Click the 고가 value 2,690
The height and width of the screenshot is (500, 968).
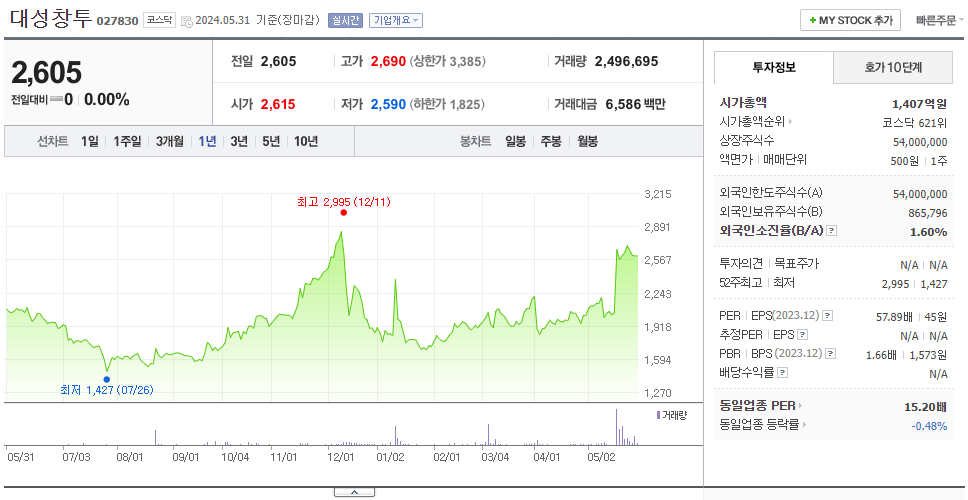(x=388, y=62)
